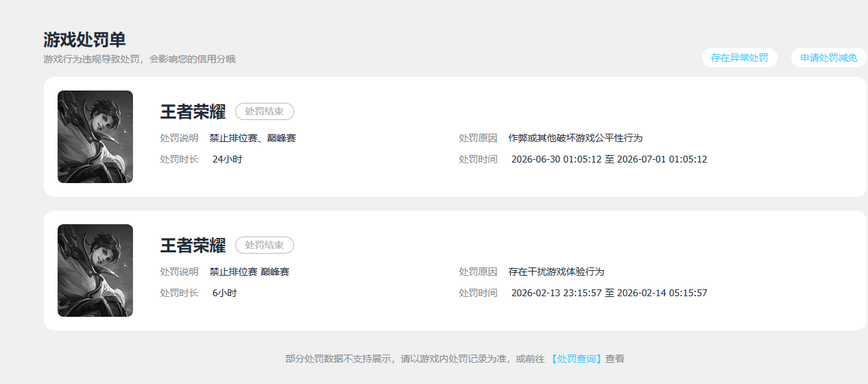Click duration value 6小时

pos(225,293)
